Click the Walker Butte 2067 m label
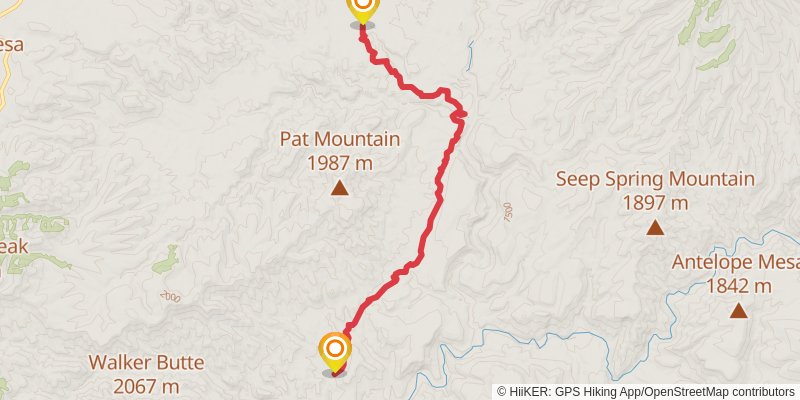Viewport: 800px width, 400px height. tap(146, 374)
